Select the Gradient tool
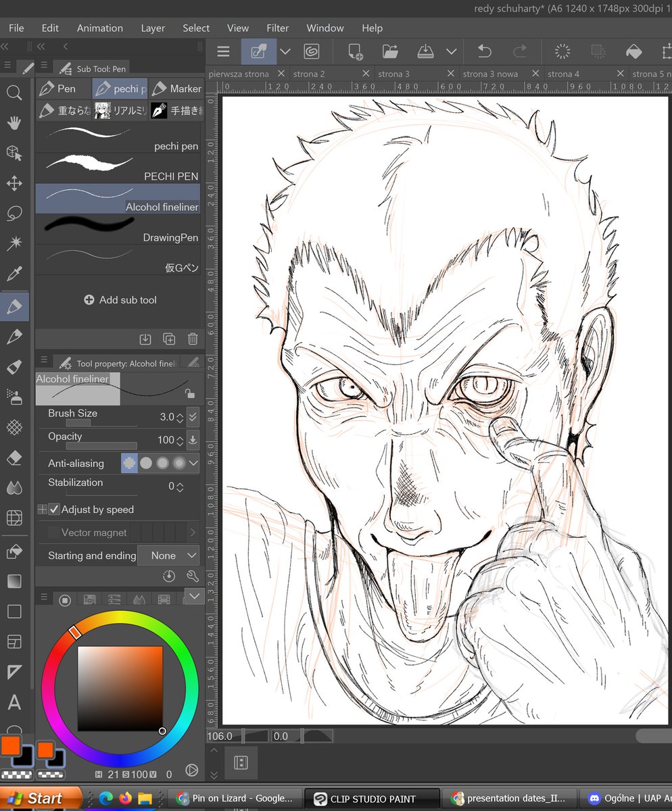The height and width of the screenshot is (811, 672). point(14,581)
